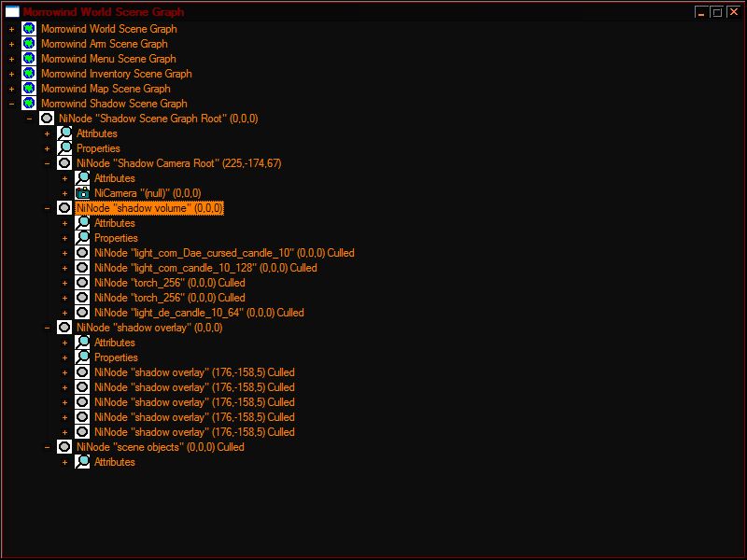The image size is (747, 560).
Task: Collapse the Shadow Scene Graph Root node
Action: point(29,119)
